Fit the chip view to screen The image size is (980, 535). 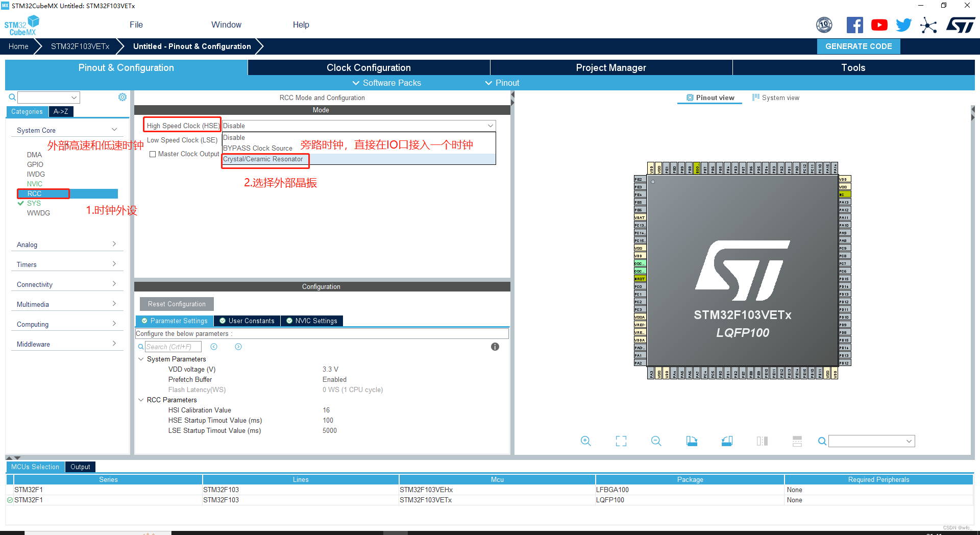621,441
